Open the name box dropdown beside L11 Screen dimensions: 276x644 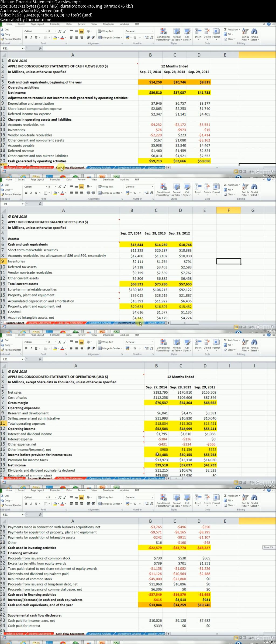22,359
